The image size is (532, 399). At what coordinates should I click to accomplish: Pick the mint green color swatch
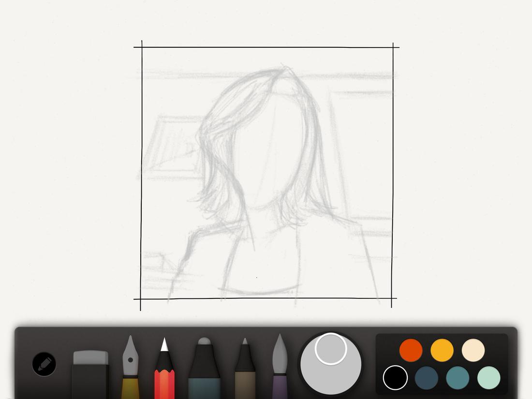pos(488,378)
